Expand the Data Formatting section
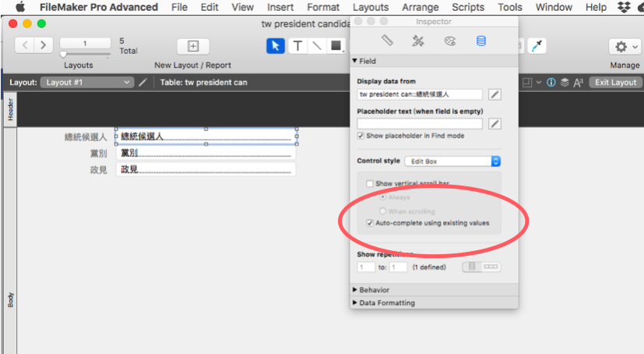Viewport: 644px width, 354px height. coord(355,303)
